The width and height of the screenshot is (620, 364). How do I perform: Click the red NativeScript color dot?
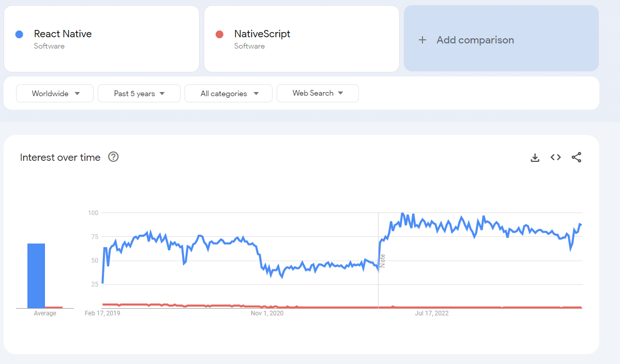(219, 35)
